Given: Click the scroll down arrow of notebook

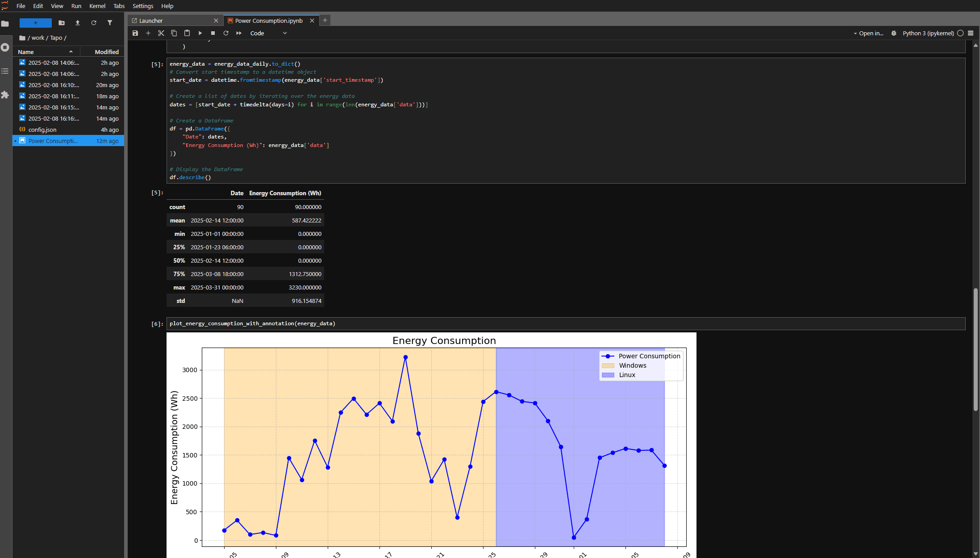Looking at the screenshot, I should tap(976, 554).
